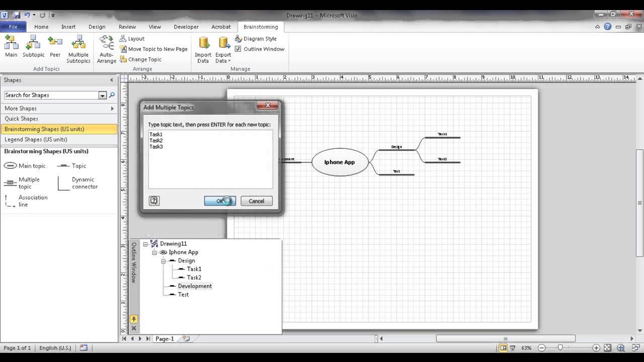Open the Pan & Zoom window icon
Image resolution: width=644 pixels, height=362 pixels.
click(621, 348)
